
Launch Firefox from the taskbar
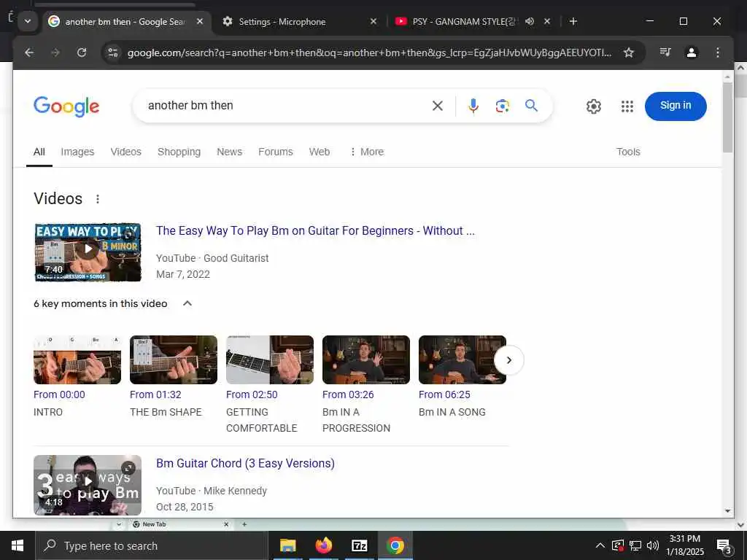(323, 545)
